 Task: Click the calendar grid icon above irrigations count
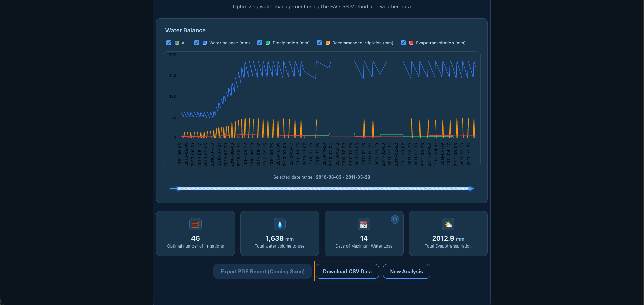point(195,224)
